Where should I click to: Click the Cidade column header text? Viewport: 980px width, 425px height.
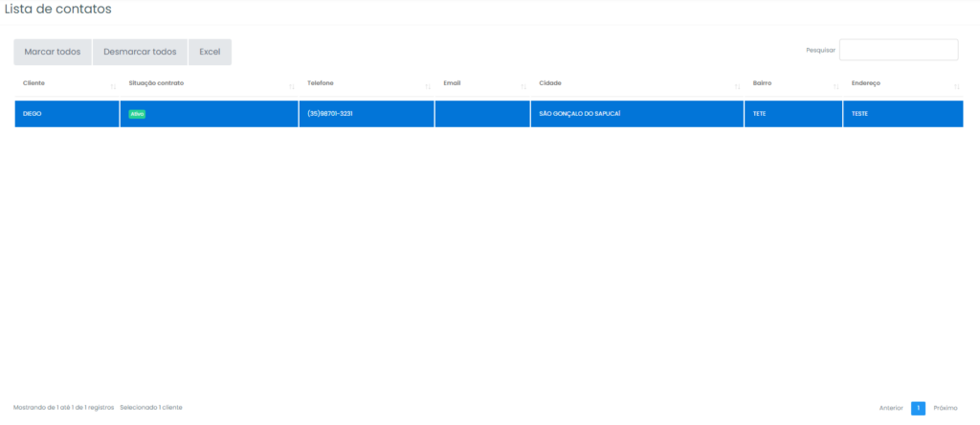(550, 83)
